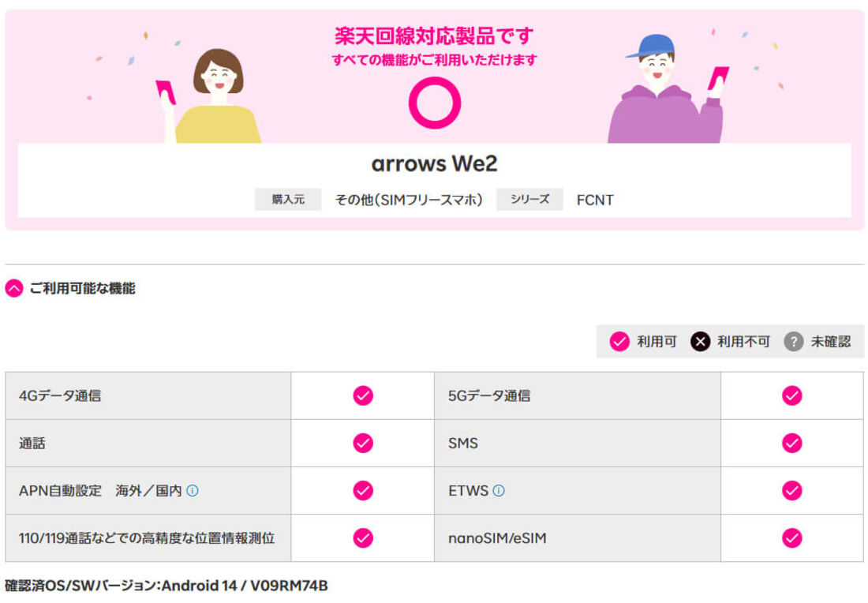Collapse the ご利用可能な機能 section chevron

click(14, 289)
